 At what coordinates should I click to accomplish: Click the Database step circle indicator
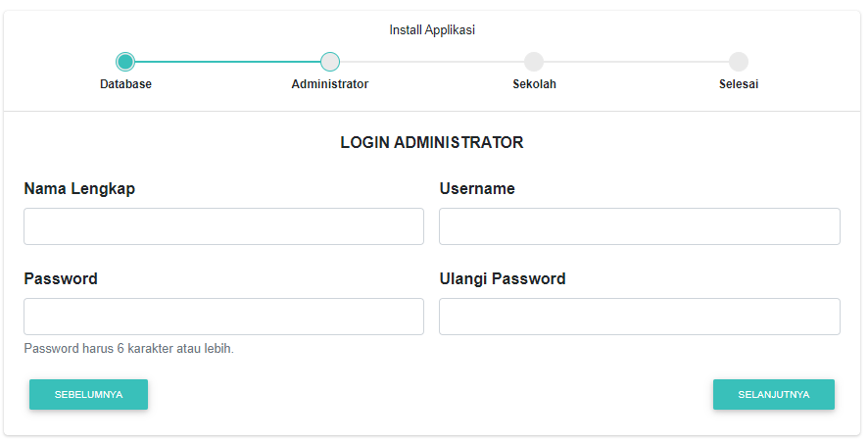click(x=125, y=62)
